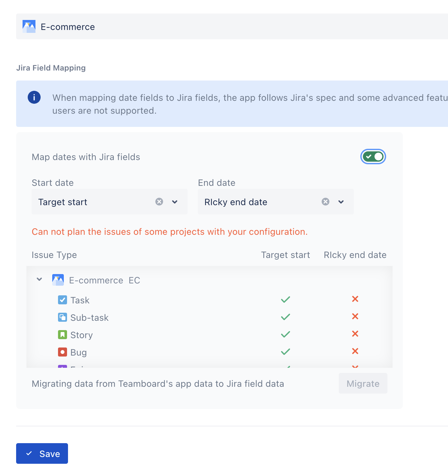The image size is (448, 476).
Task: Click the Sub-task issue type icon
Action: coord(62,317)
